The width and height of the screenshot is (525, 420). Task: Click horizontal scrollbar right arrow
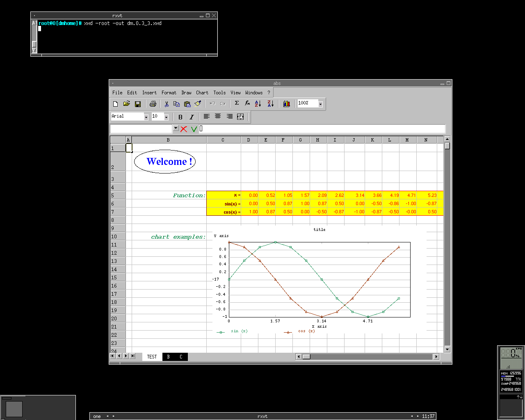click(x=436, y=356)
